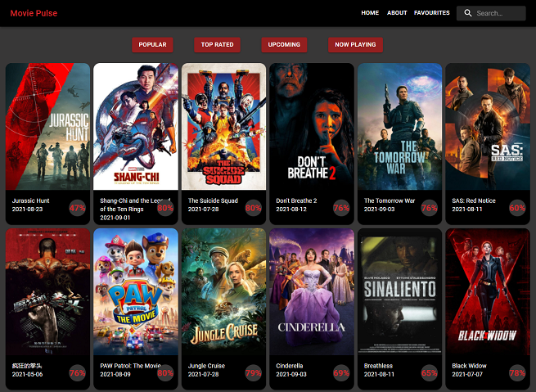Click the 'Breathless' title text
Image resolution: width=536 pixels, height=392 pixels.
(x=378, y=366)
